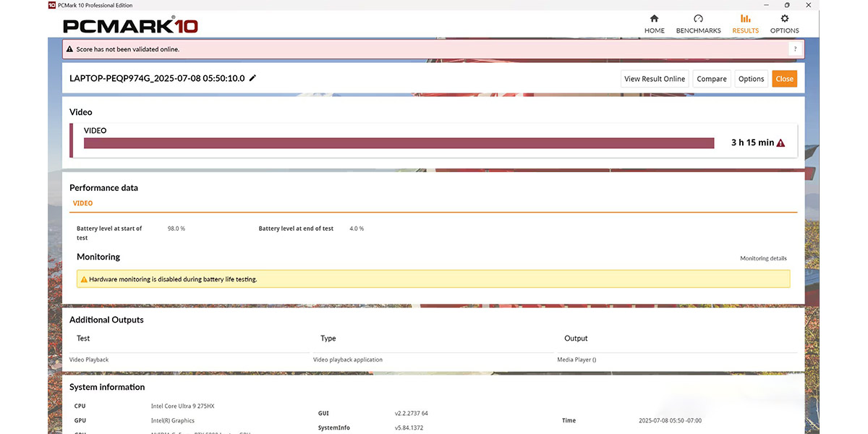Open the Monitoring details link

point(763,258)
